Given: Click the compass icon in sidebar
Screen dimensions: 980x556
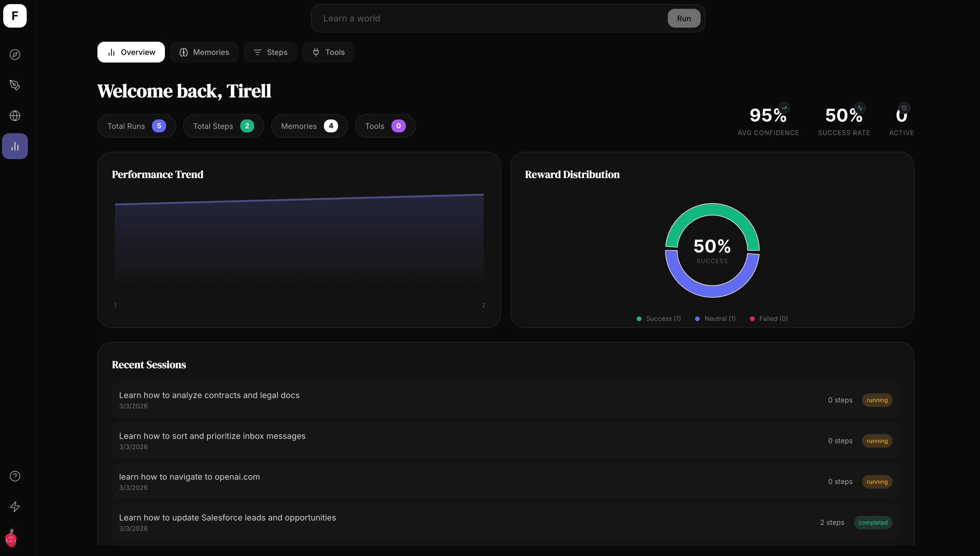Looking at the screenshot, I should [x=15, y=55].
